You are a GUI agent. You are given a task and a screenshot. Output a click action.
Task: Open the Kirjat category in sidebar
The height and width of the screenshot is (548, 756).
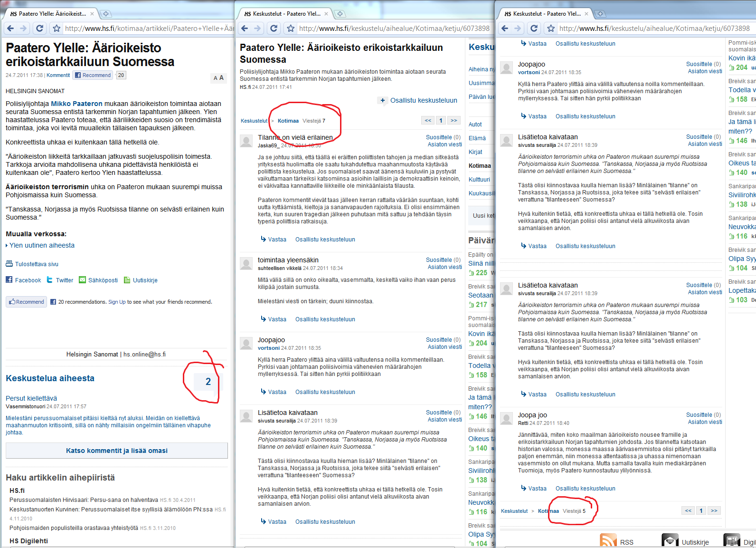click(475, 152)
